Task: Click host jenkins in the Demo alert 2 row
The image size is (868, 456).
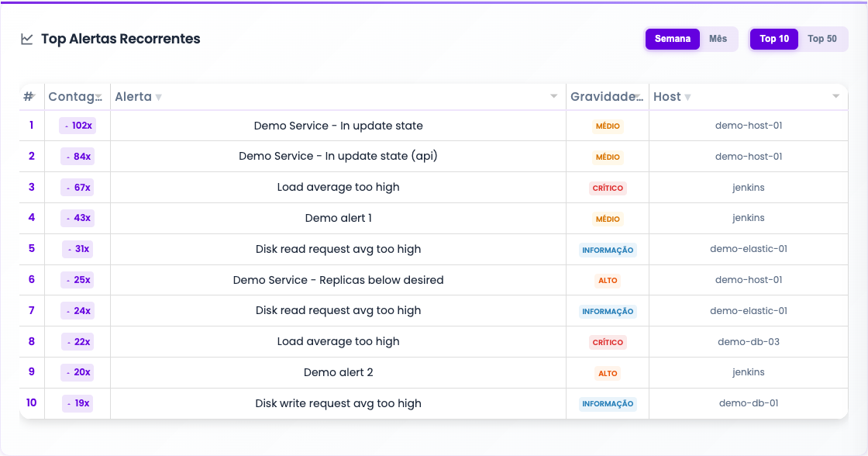Action: [x=749, y=372]
